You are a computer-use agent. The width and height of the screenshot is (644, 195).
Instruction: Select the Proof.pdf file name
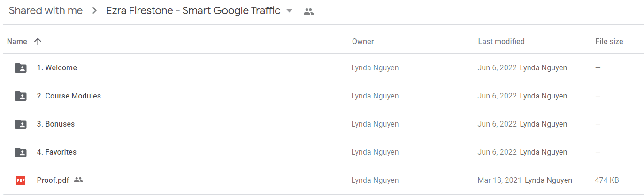pyautogui.click(x=53, y=180)
